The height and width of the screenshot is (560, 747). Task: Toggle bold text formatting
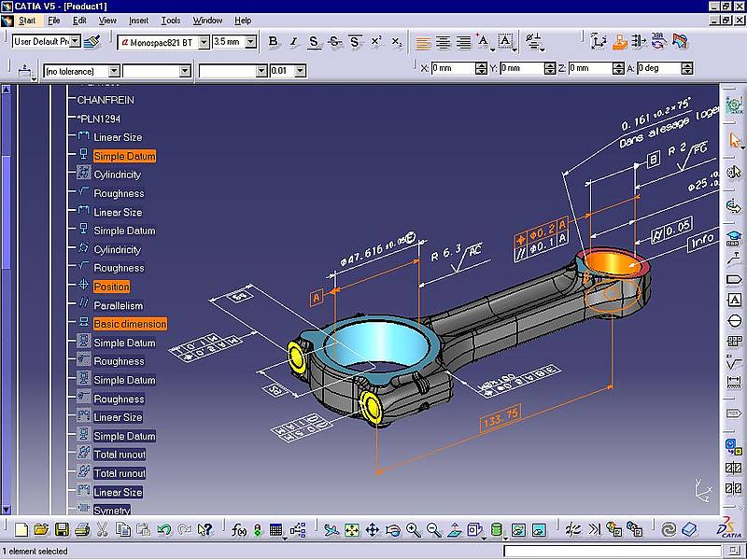coord(272,41)
